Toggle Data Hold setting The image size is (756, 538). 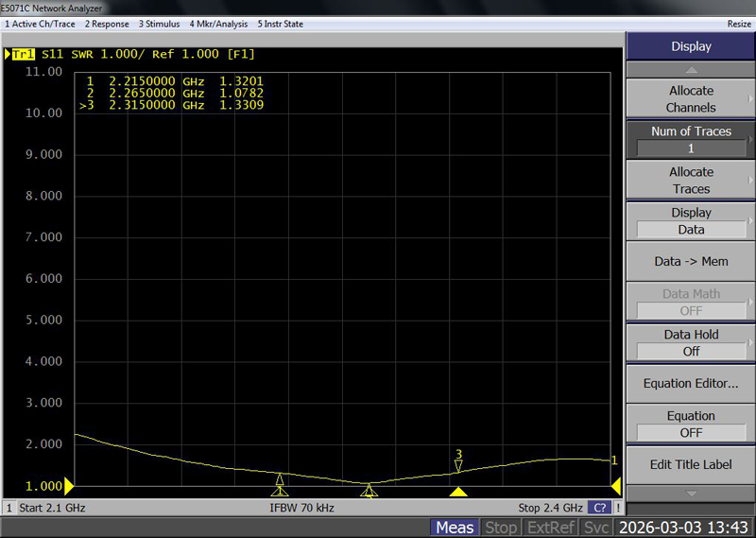tap(691, 342)
